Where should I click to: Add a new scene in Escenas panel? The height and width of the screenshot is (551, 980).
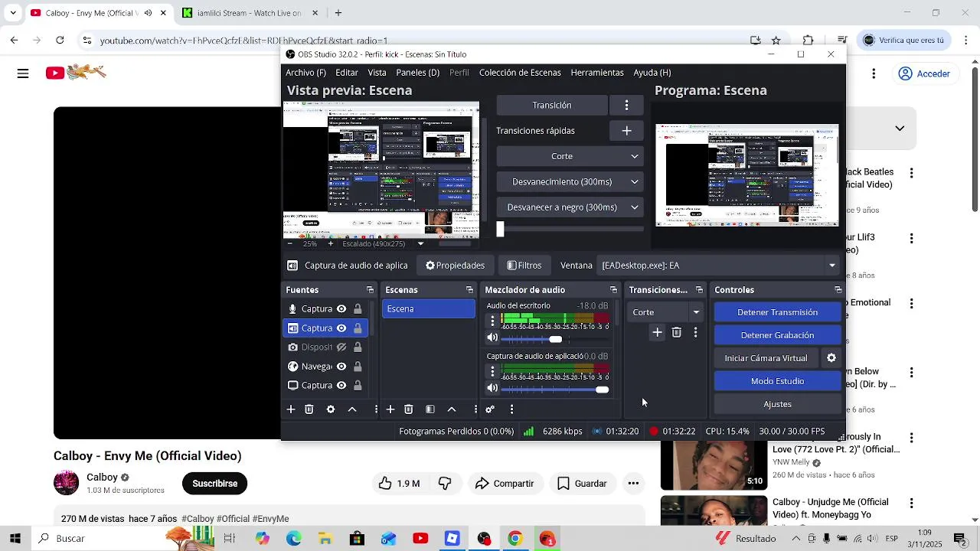click(x=390, y=409)
